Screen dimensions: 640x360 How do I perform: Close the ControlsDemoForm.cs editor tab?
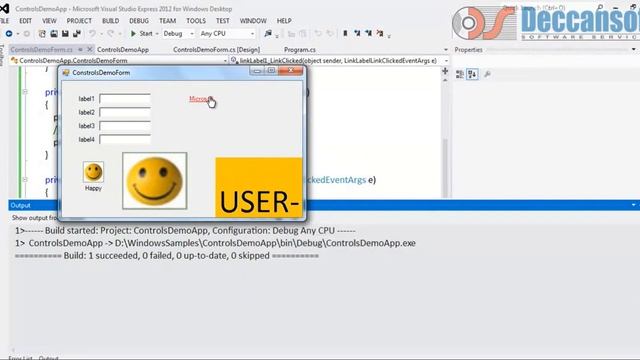pyautogui.click(x=90, y=49)
